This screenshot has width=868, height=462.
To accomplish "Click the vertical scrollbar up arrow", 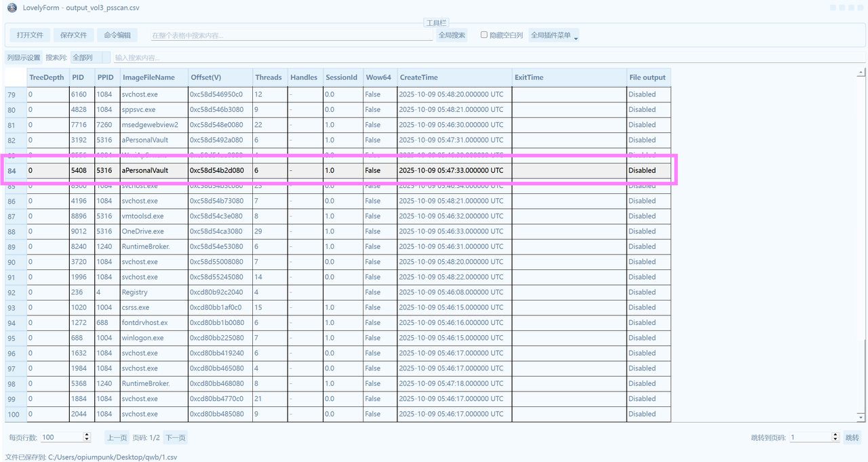I will 862,72.
